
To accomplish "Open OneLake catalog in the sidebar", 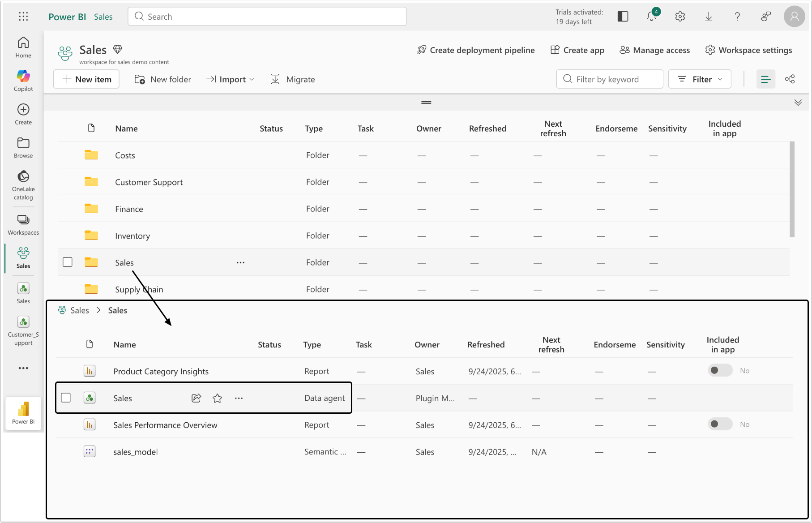I will click(x=23, y=185).
